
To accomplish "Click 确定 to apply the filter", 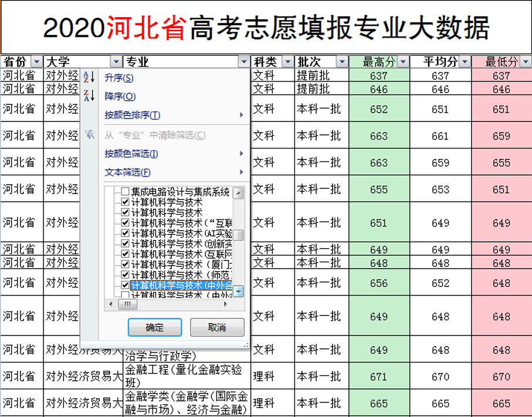I will [154, 327].
